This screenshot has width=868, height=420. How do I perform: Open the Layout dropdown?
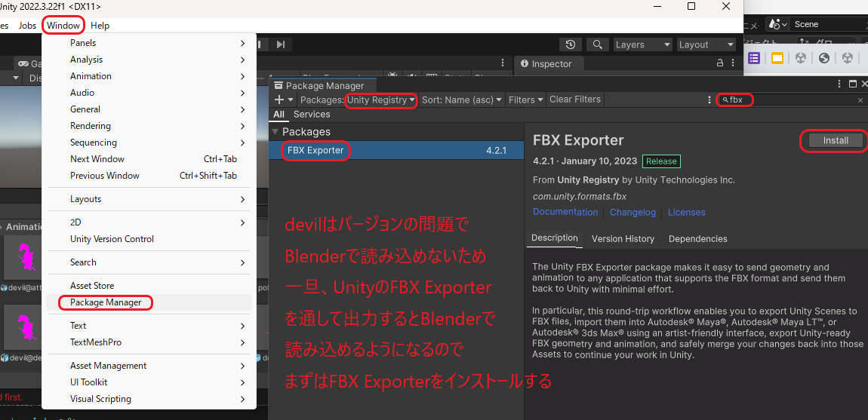point(706,44)
